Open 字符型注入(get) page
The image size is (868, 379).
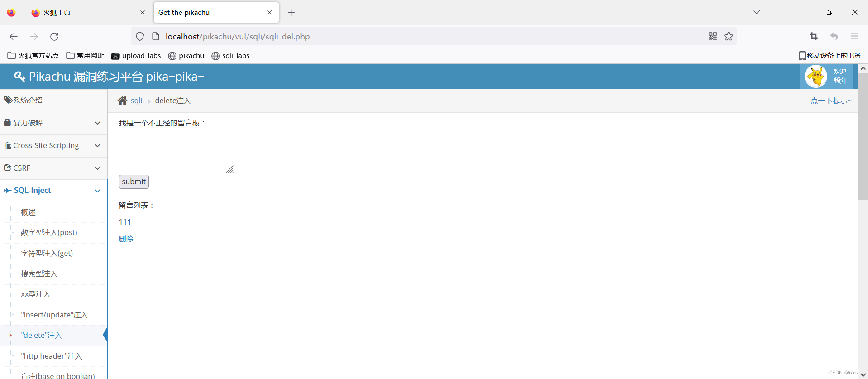47,254
